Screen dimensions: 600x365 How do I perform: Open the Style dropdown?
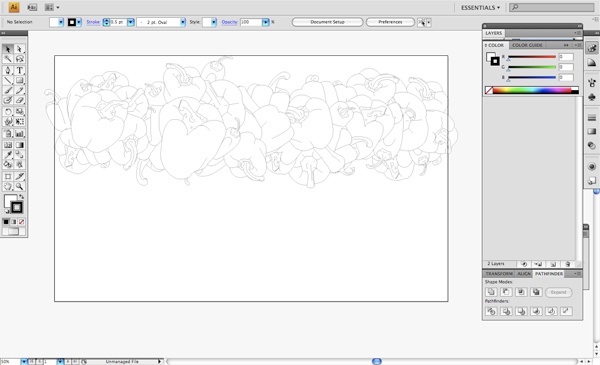point(214,22)
